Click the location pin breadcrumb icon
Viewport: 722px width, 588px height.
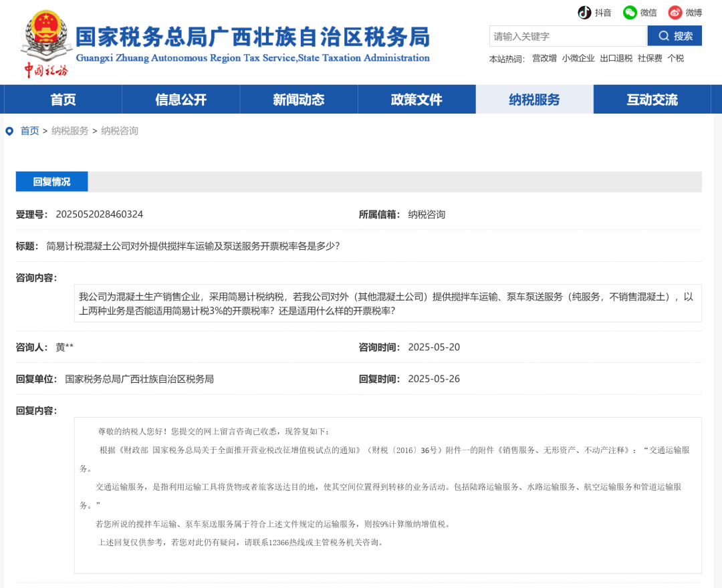9,132
